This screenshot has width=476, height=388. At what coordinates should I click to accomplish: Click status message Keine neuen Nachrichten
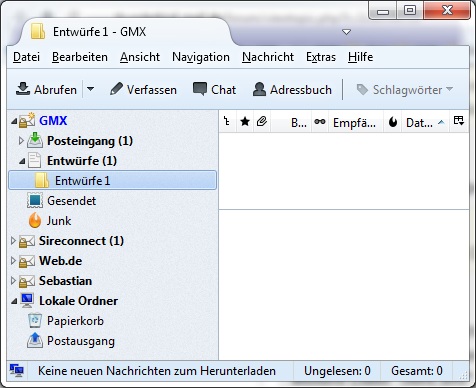coord(157,371)
